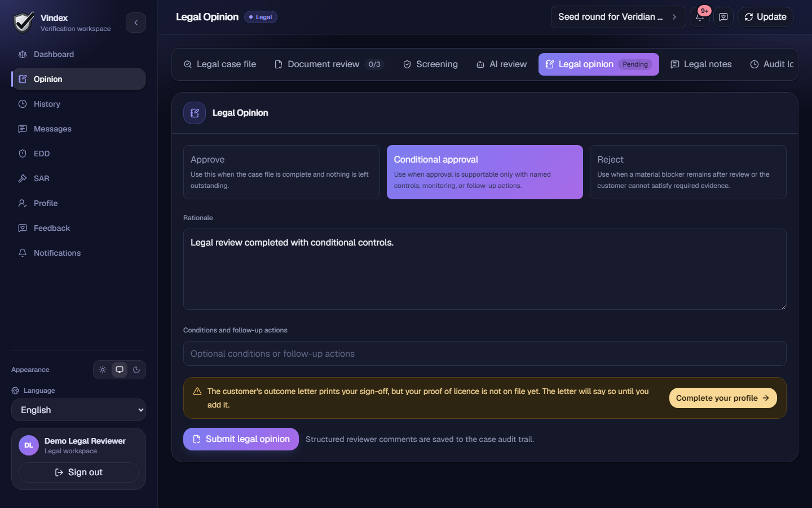The height and width of the screenshot is (508, 812).
Task: Open the feedback chat icon in header
Action: click(x=723, y=17)
